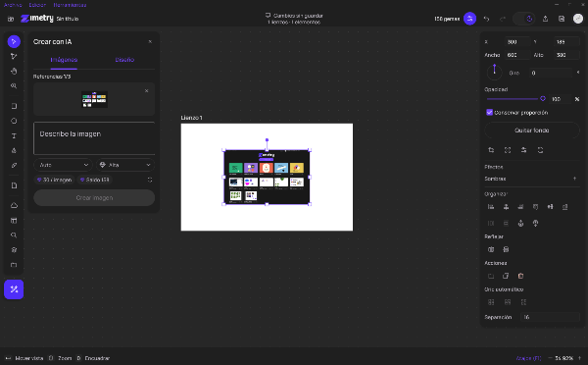Click the page icon in left toolbar
Viewport: 588px width, 365px height.
click(x=14, y=185)
